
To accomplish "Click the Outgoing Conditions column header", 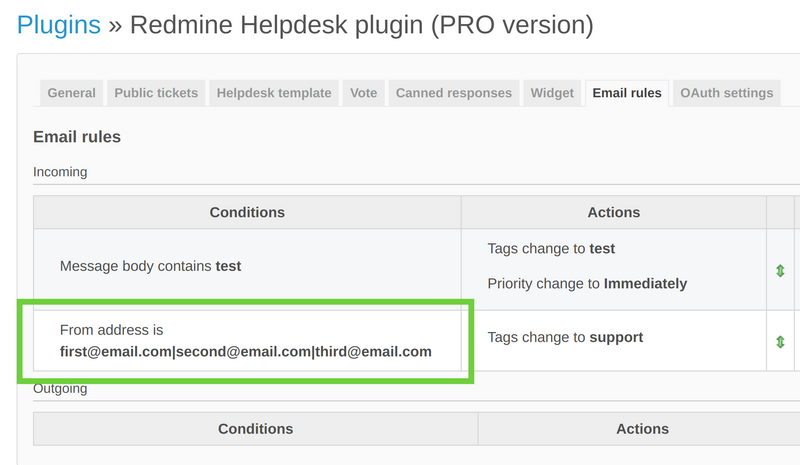I will click(255, 429).
